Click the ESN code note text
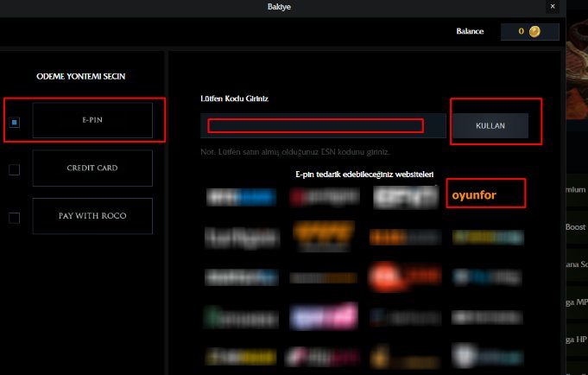 tap(295, 152)
